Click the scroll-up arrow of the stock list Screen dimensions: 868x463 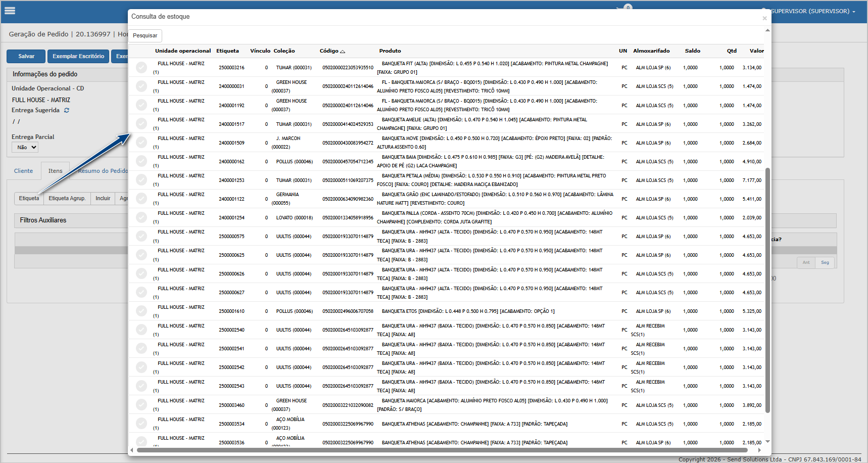(767, 30)
